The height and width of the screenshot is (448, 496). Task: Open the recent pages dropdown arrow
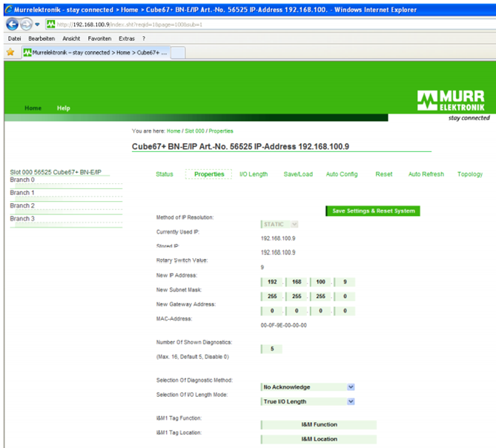click(37, 24)
